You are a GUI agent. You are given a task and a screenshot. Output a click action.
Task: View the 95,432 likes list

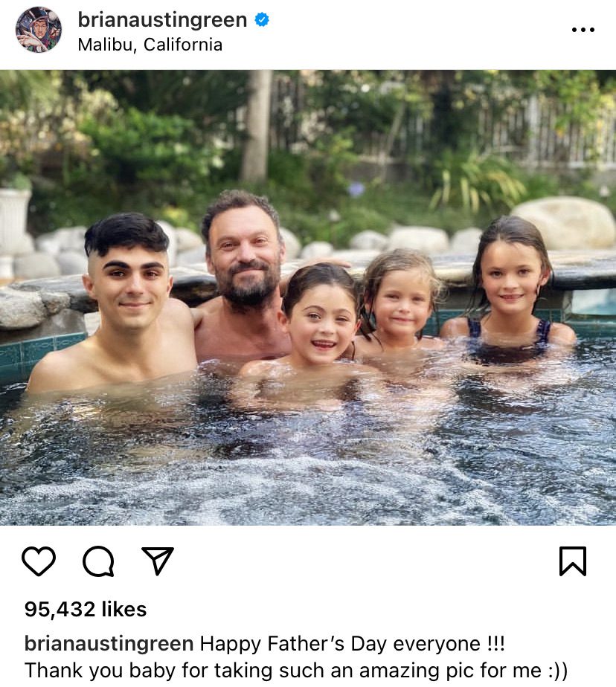tap(86, 610)
